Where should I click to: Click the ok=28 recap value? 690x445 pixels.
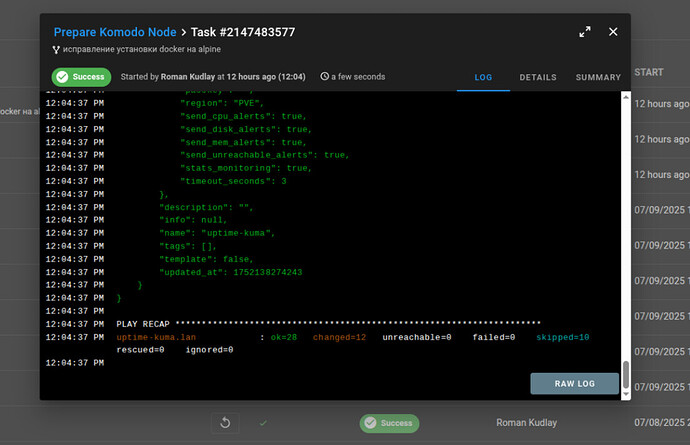tap(284, 338)
